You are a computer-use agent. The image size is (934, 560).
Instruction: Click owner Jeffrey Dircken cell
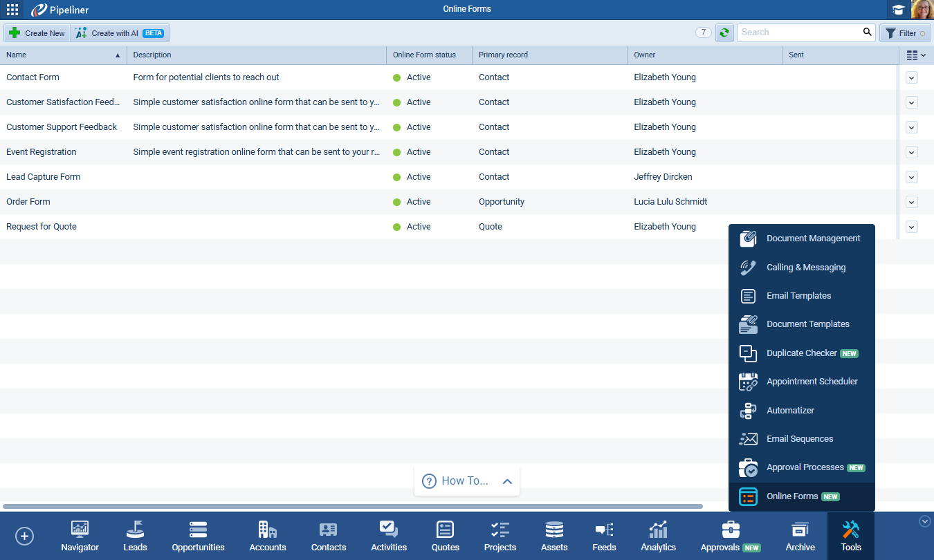tap(663, 177)
